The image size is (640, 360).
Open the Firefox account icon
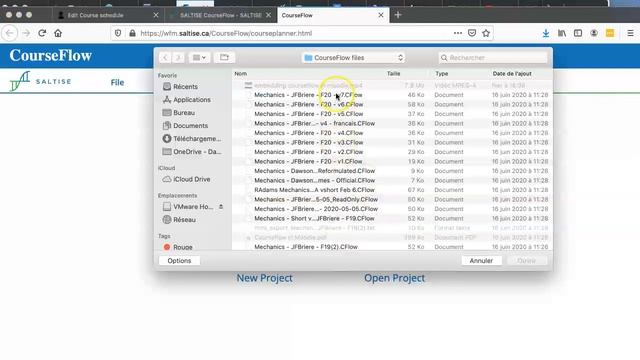pyautogui.click(x=594, y=33)
